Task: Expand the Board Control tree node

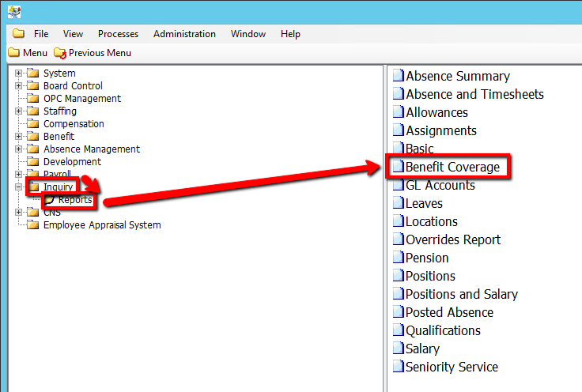Action: tap(18, 86)
